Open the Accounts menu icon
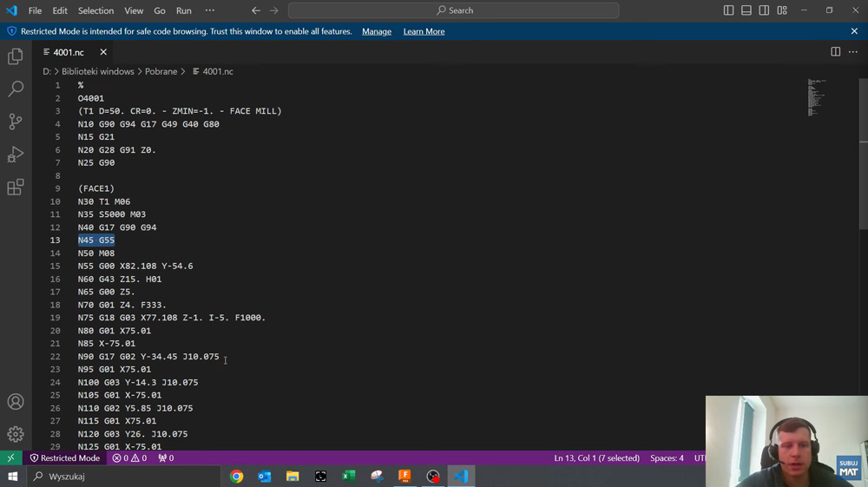The height and width of the screenshot is (487, 868). point(16,402)
